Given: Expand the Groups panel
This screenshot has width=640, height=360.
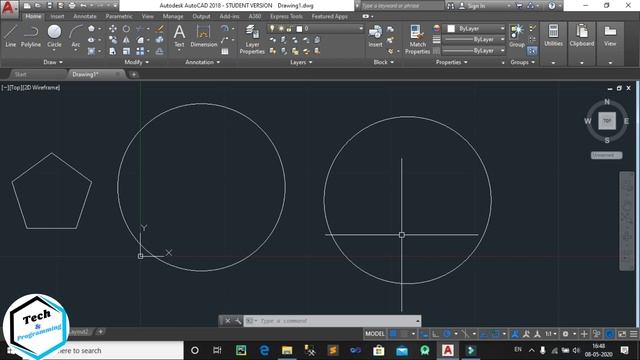Looking at the screenshot, I should click(x=522, y=62).
